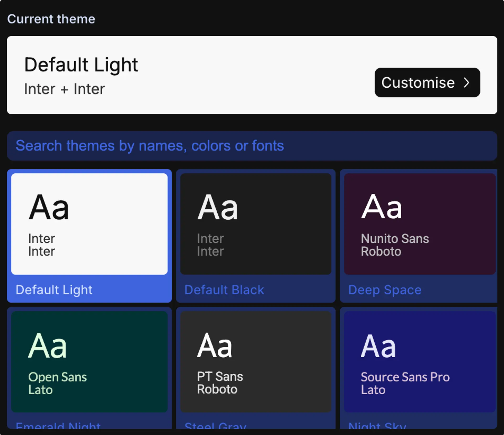
Task: Choose the Night Sky blue theme preview
Action: click(x=419, y=362)
